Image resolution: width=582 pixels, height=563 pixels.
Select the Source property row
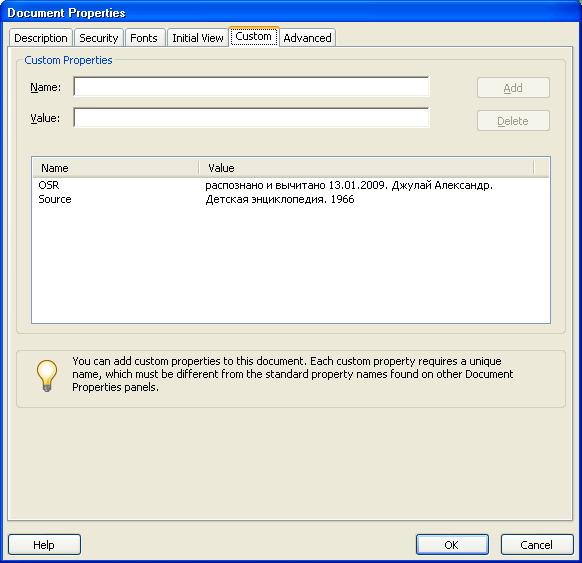click(x=291, y=199)
